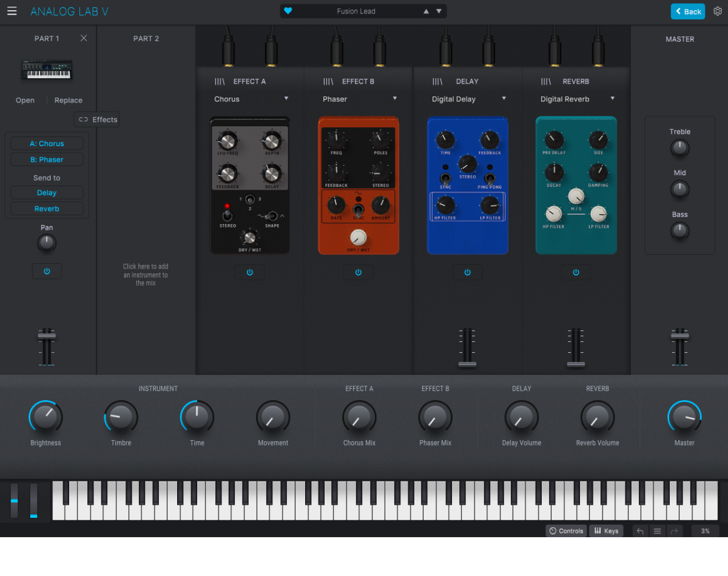Screen dimensions: 728x576
Task: Open the Chorus effect type dropdown
Action: click(x=251, y=99)
